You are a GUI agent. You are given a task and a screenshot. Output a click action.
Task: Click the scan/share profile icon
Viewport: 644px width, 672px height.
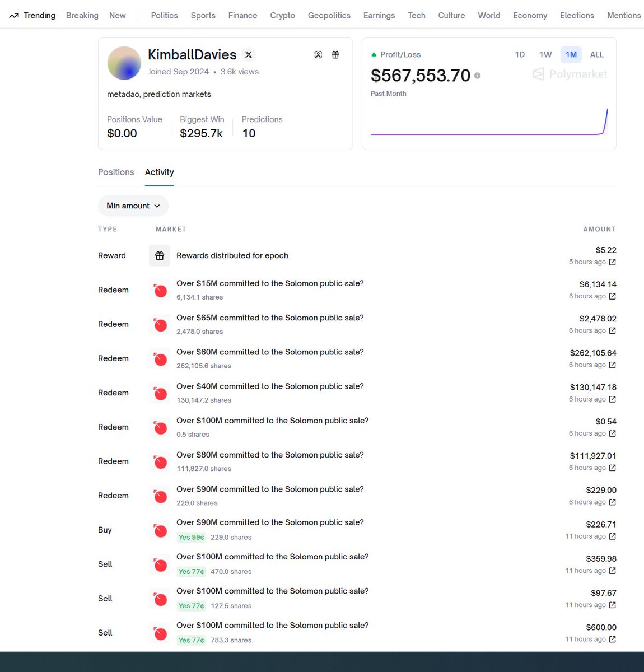coord(318,54)
